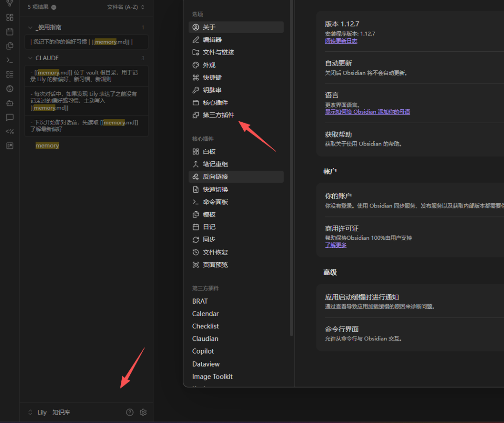Open Checklist plugin settings
This screenshot has height=423, width=504.
coord(236,326)
